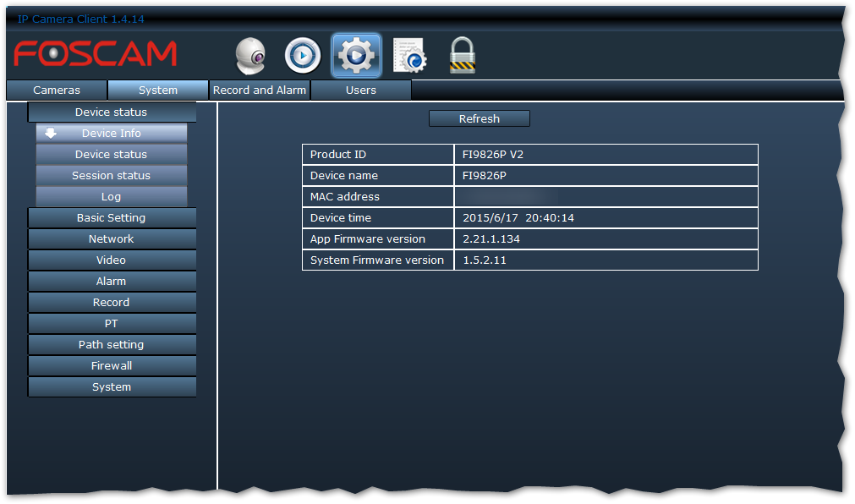
Task: Open the Session status item
Action: (112, 176)
